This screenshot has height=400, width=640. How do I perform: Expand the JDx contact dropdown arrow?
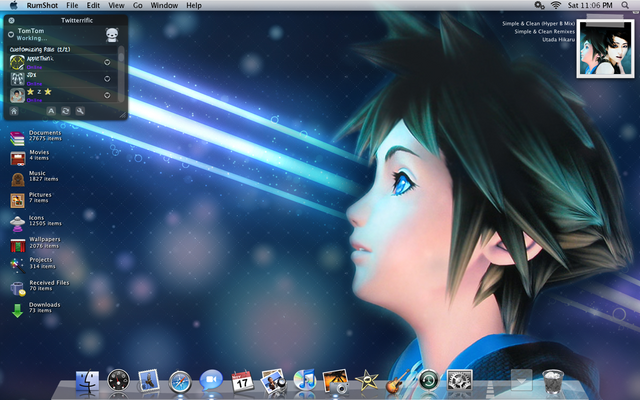[107, 79]
